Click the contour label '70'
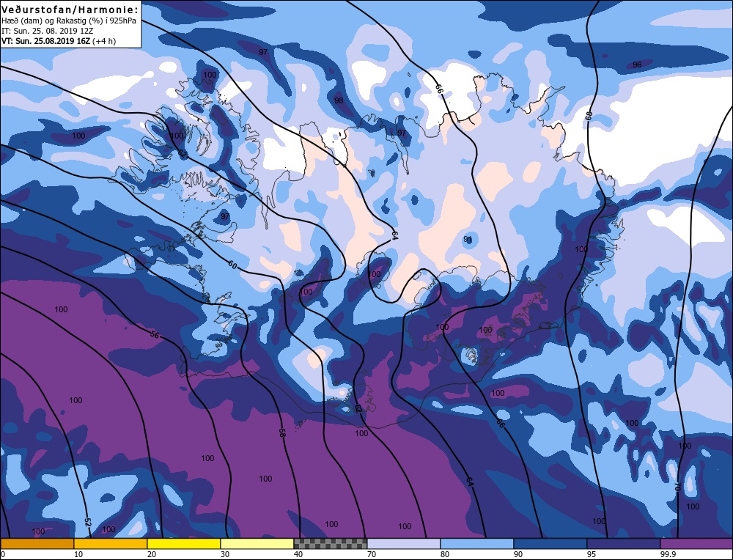The image size is (733, 560). click(677, 487)
